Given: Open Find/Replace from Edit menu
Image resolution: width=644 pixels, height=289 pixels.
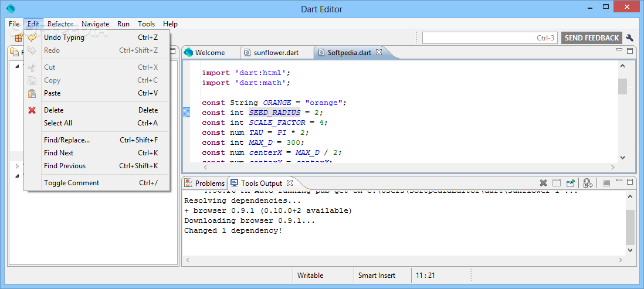Looking at the screenshot, I should tap(97, 140).
